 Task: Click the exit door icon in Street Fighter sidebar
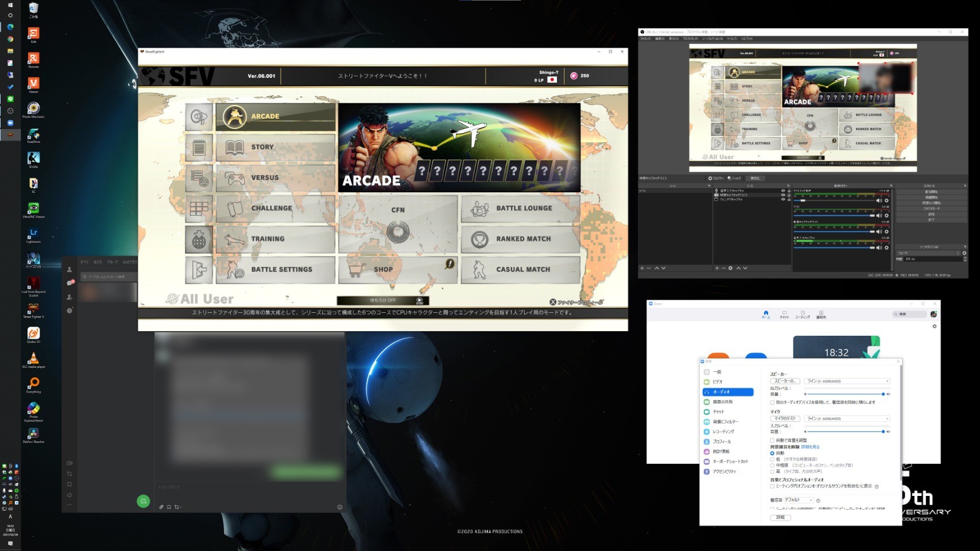199,270
